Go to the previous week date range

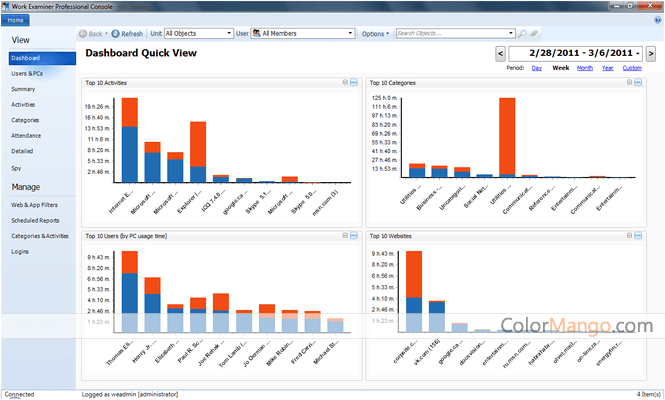(500, 52)
